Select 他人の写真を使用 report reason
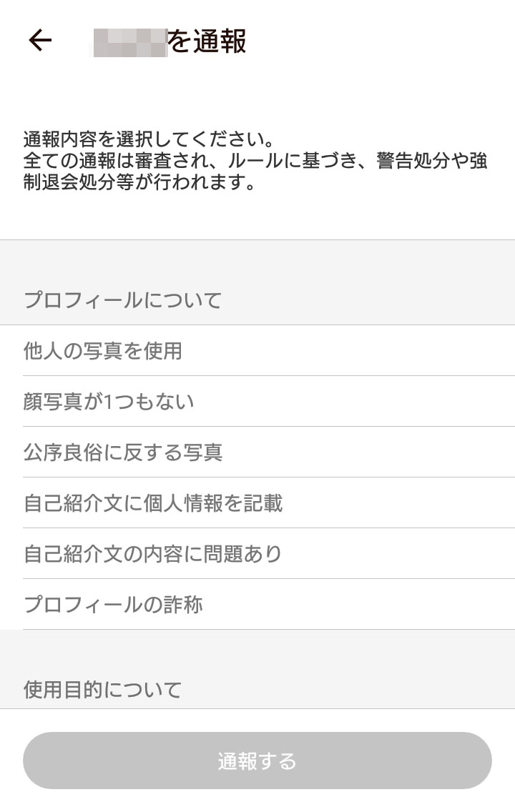 click(x=257, y=350)
